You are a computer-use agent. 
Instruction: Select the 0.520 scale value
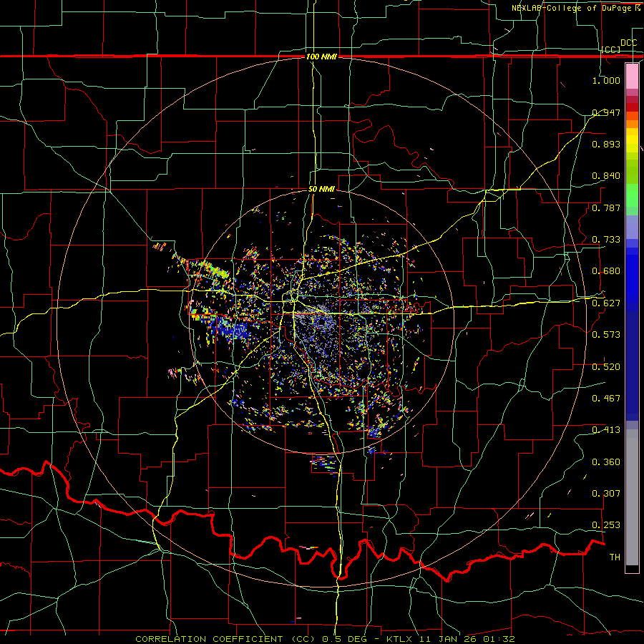pos(606,367)
